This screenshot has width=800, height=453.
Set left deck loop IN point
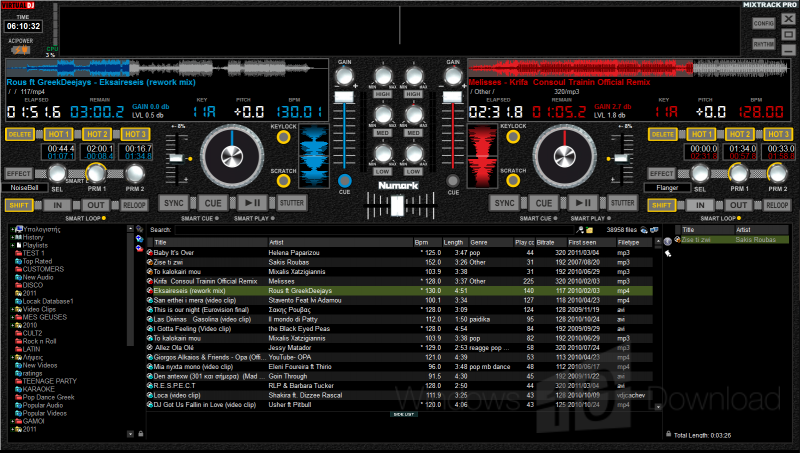point(57,205)
